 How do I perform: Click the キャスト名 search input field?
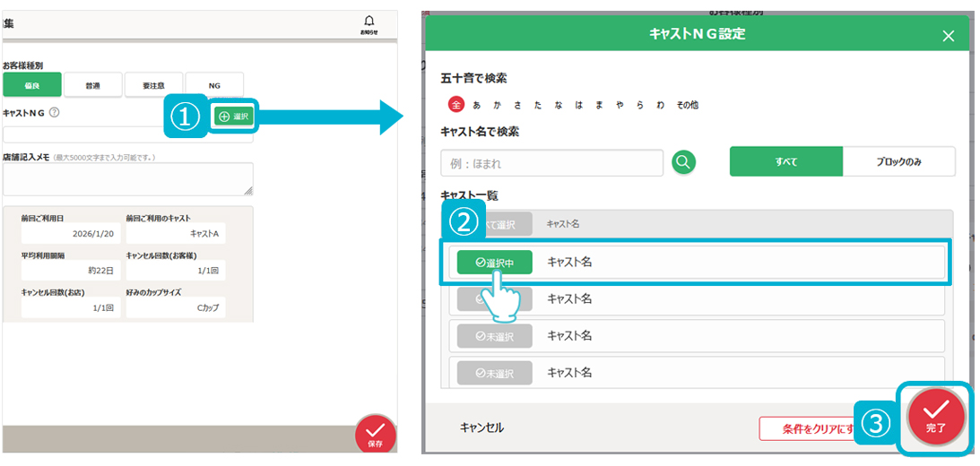coord(551,163)
